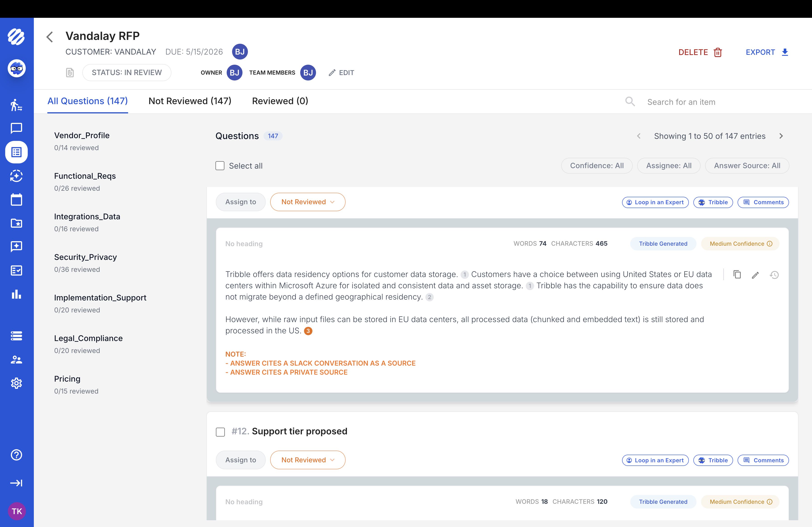Open the sparkle message sidebar icon
Viewport: 812px width, 527px height.
point(16,246)
